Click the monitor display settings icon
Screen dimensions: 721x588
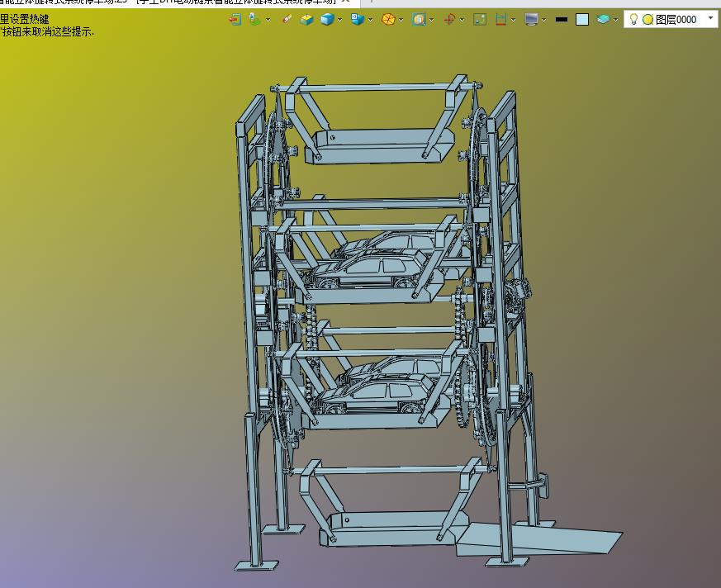pos(531,19)
